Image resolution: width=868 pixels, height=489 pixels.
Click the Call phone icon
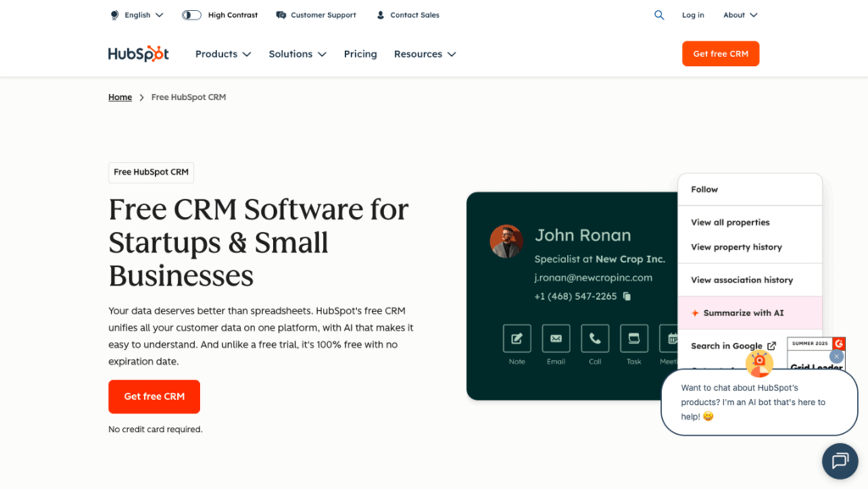click(595, 338)
